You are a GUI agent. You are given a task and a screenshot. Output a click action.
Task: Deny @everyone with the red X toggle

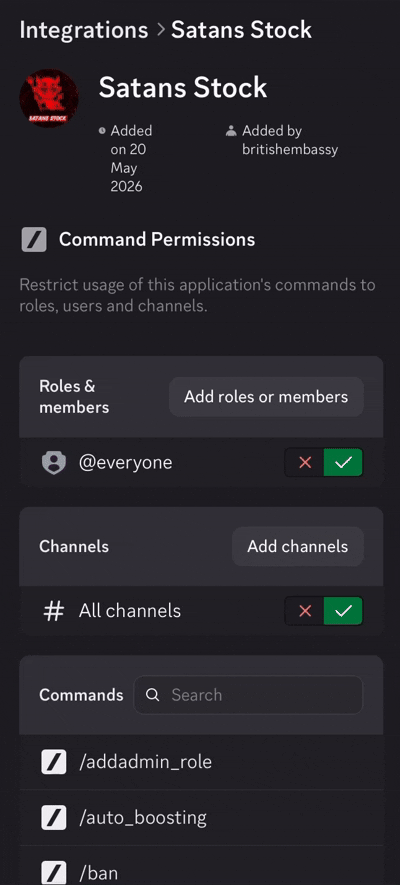point(305,463)
